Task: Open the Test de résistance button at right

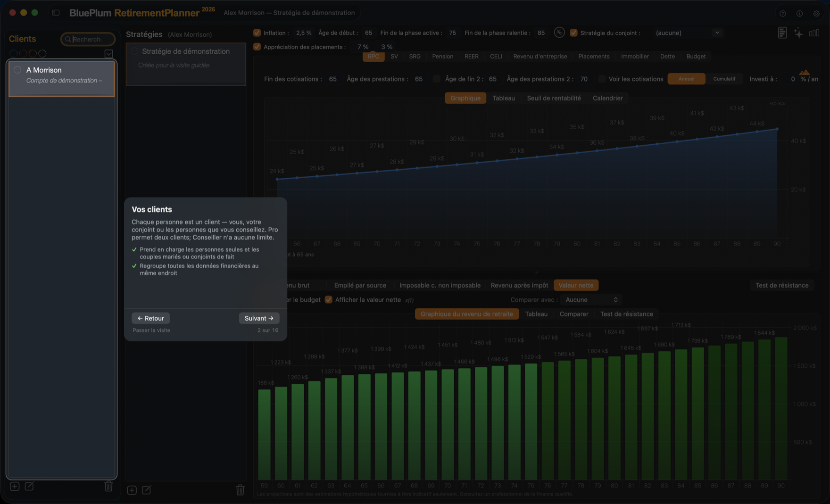Action: click(782, 285)
